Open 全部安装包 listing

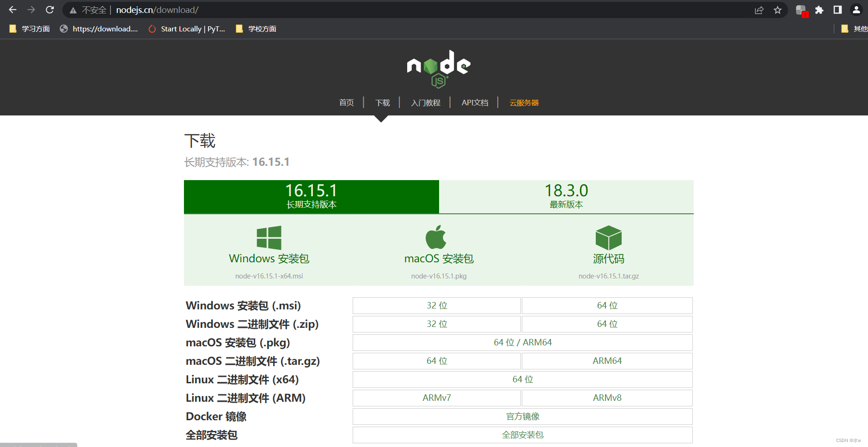pyautogui.click(x=523, y=435)
